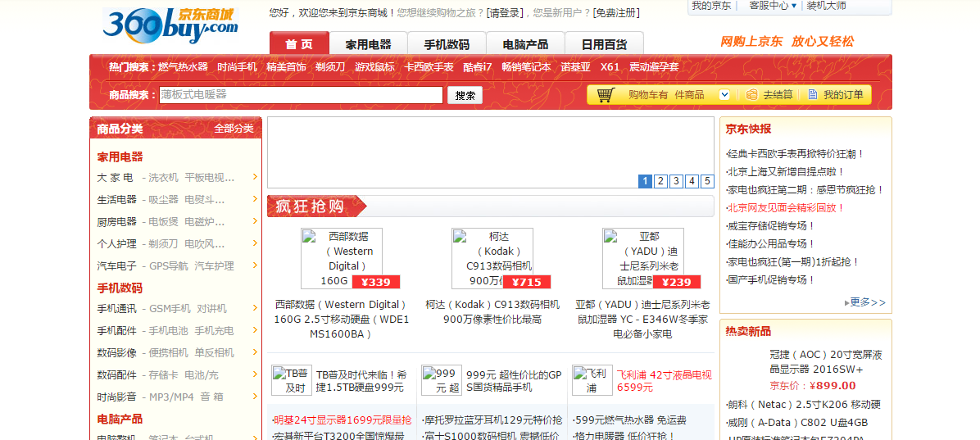The height and width of the screenshot is (440, 980).
Task: Open the 西部数据 160G 移动硬盘 title link
Action: [x=342, y=320]
